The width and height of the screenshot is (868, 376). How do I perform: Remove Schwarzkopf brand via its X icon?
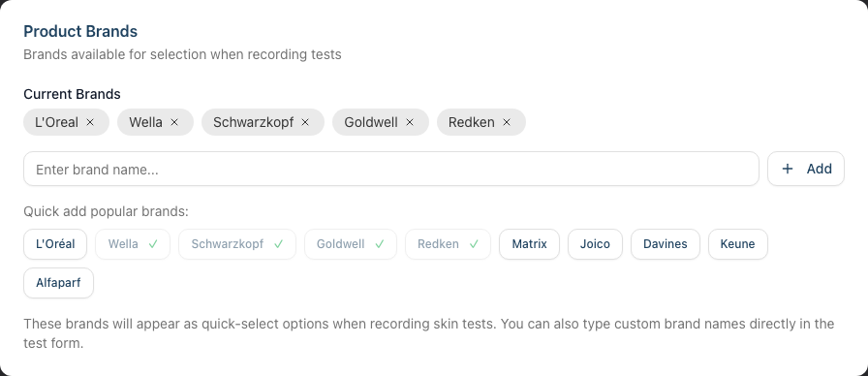click(x=305, y=122)
